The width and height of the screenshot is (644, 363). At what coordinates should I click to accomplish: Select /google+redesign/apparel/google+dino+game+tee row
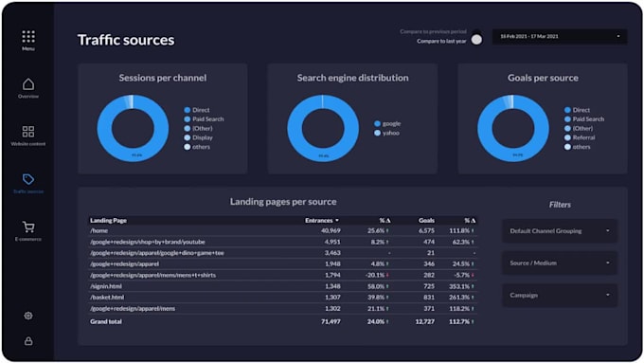coord(282,253)
